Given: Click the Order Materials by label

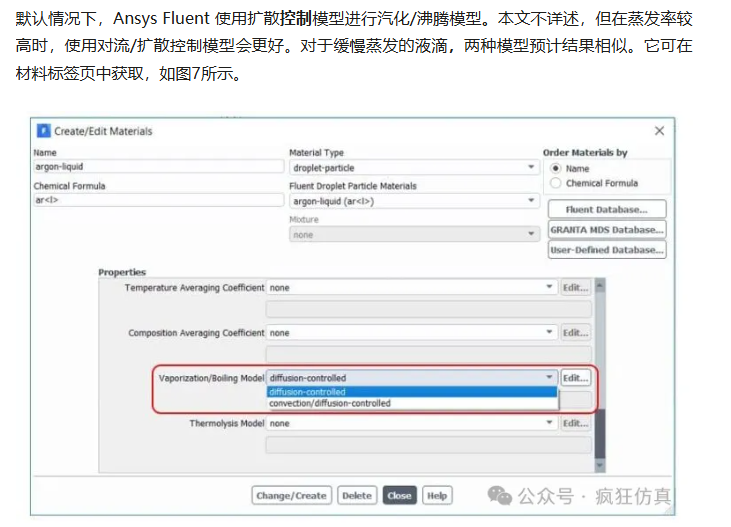Looking at the screenshot, I should [585, 153].
